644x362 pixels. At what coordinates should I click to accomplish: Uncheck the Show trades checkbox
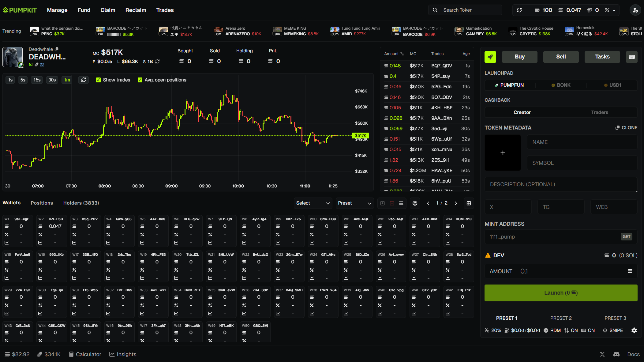(x=98, y=80)
